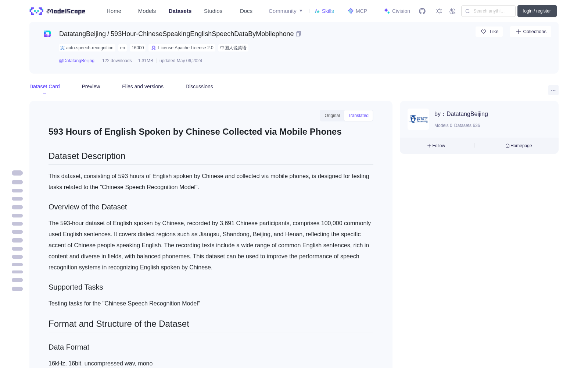The image size is (588, 368).
Task: Show Original language text
Action: click(x=332, y=116)
